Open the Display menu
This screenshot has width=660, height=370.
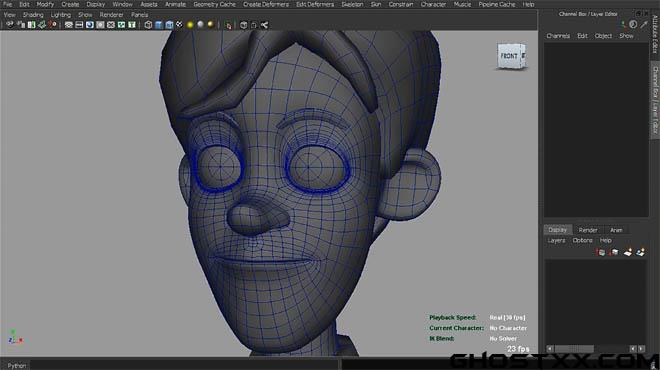click(96, 4)
